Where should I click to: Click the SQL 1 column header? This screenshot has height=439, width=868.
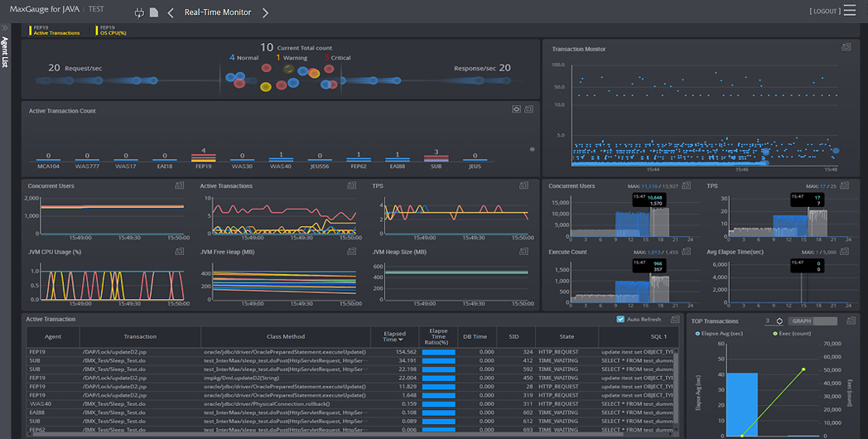(x=639, y=336)
